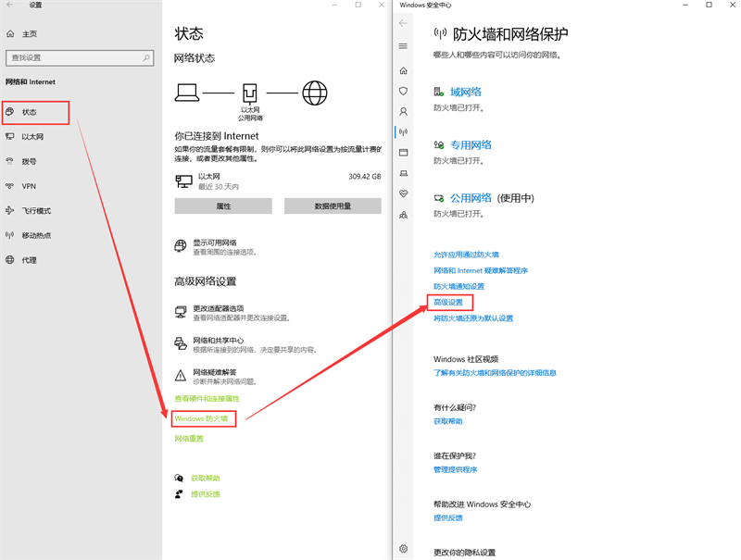Click the firewall and network protection icon
This screenshot has height=560, width=741.
pyautogui.click(x=402, y=131)
